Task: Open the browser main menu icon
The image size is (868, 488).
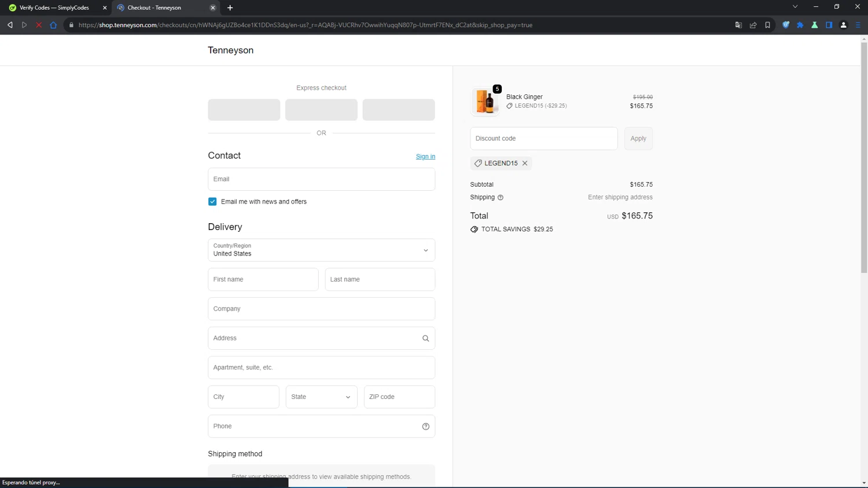Action: (x=858, y=25)
